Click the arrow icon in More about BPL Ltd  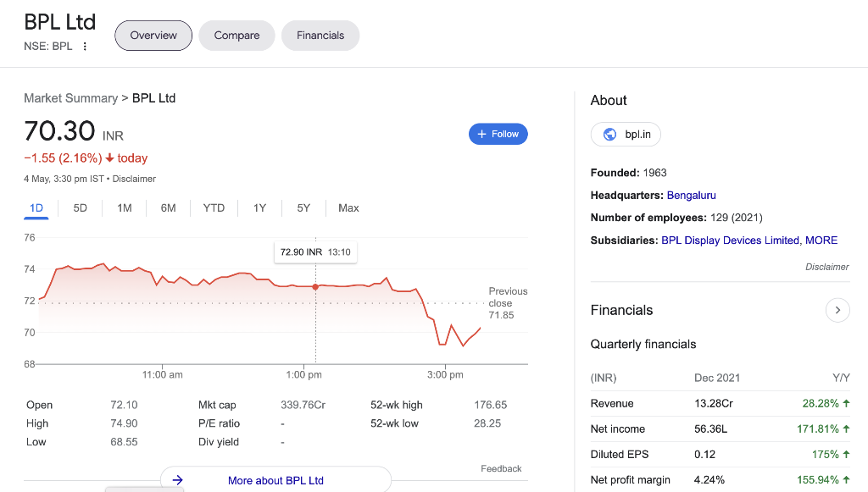coord(177,480)
